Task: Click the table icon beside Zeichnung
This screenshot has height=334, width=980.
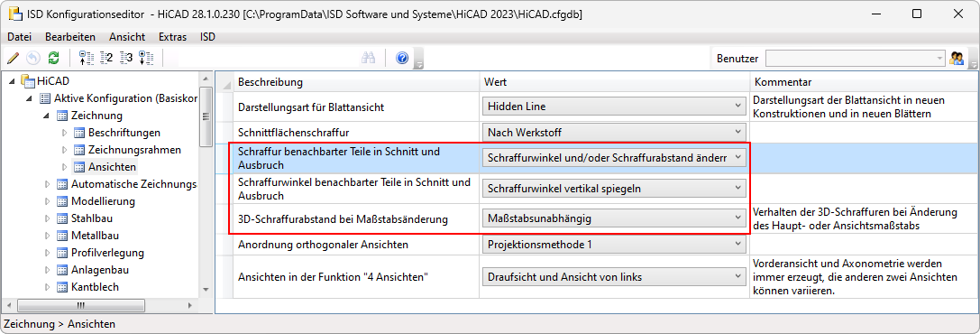Action: (x=62, y=116)
